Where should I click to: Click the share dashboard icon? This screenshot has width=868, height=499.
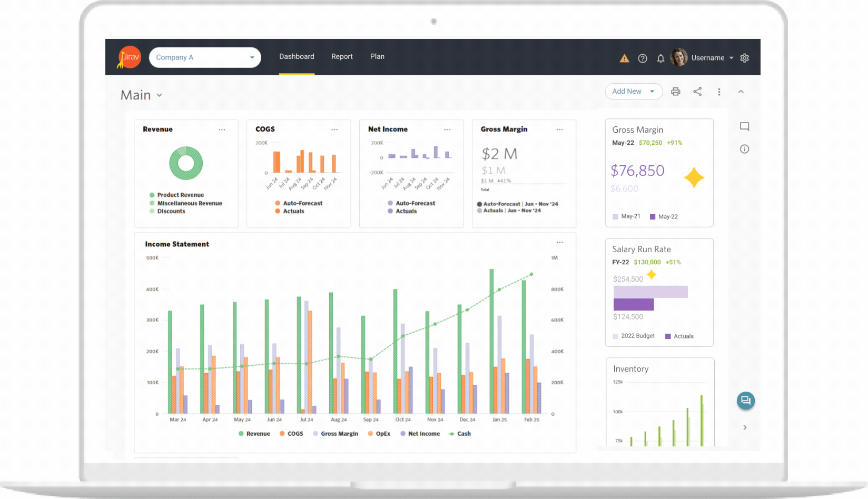(x=697, y=91)
